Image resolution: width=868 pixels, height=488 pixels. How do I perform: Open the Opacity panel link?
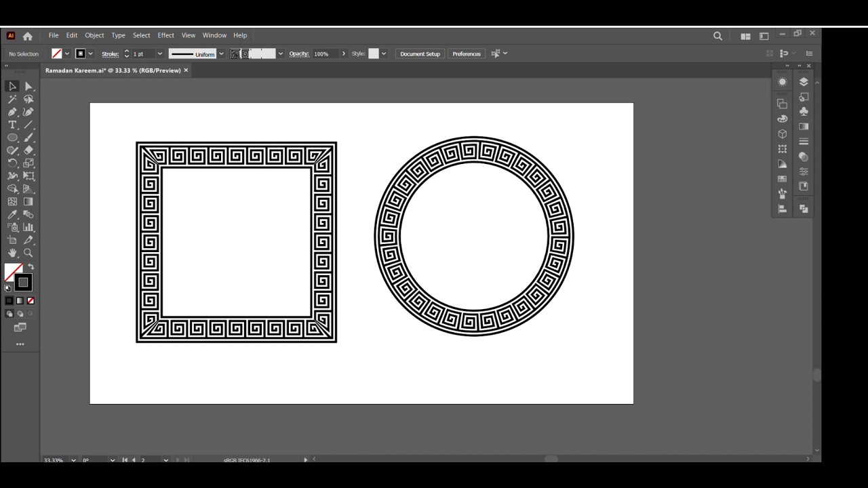tap(299, 54)
